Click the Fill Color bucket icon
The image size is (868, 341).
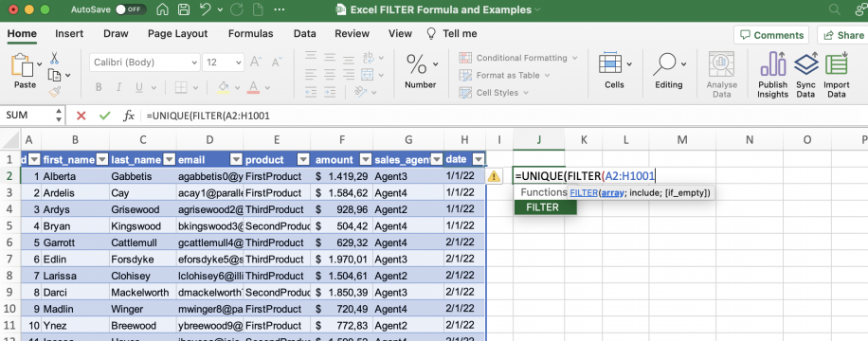click(224, 87)
